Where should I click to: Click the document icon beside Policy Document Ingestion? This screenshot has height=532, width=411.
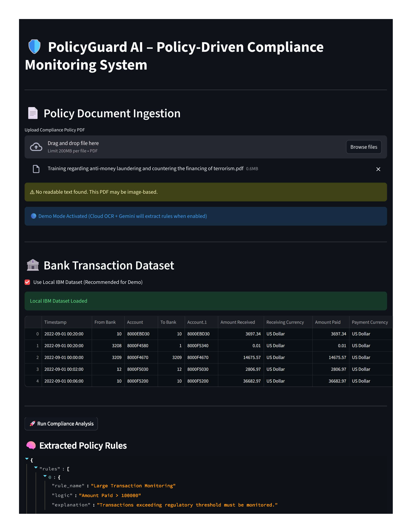tap(33, 113)
